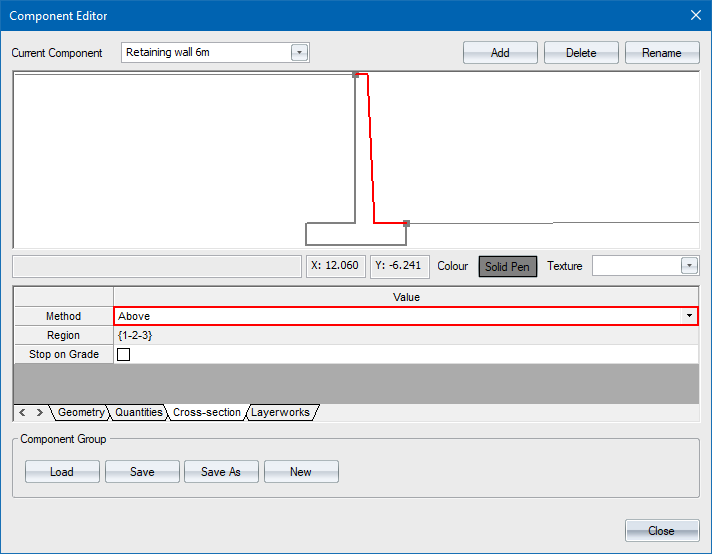Click the top node of the red wall line
This screenshot has height=554, width=712.
pyautogui.click(x=356, y=74)
